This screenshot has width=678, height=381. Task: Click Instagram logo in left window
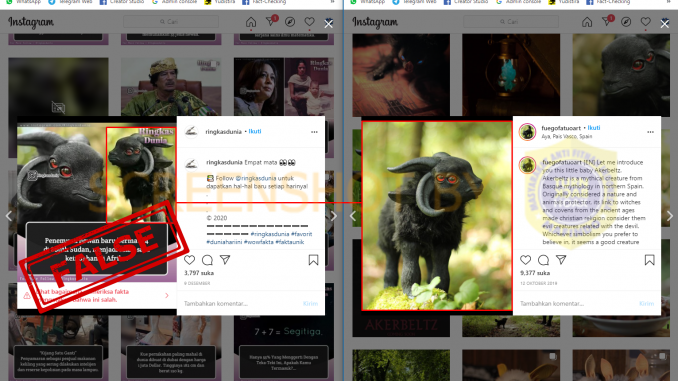[31, 22]
